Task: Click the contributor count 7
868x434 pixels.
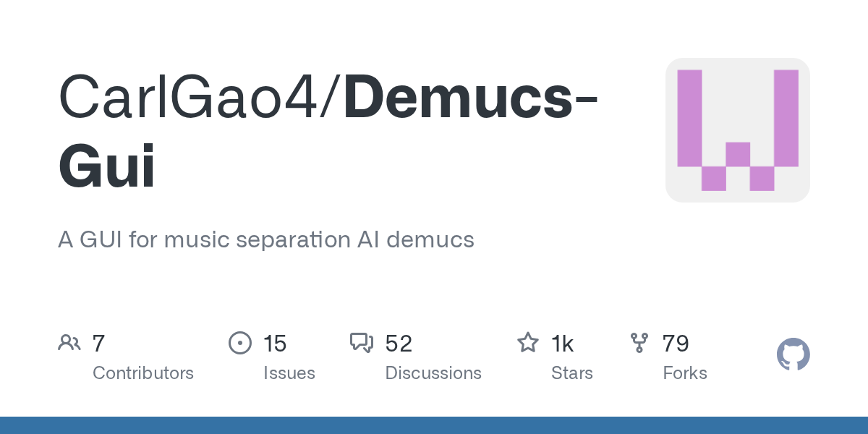Action: (x=99, y=344)
